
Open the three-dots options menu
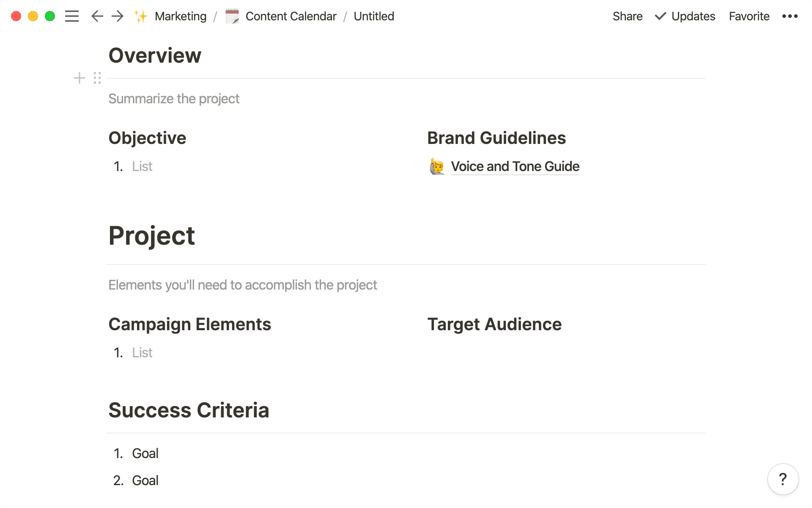click(x=790, y=16)
